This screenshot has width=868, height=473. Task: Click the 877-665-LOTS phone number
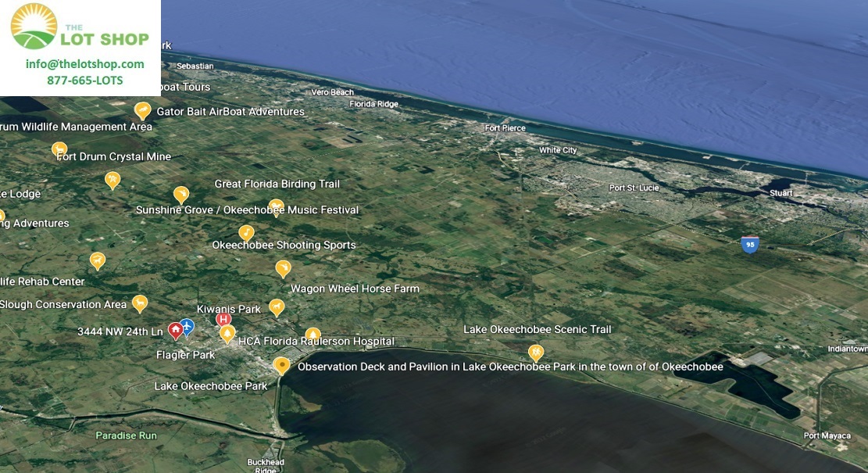[84, 80]
